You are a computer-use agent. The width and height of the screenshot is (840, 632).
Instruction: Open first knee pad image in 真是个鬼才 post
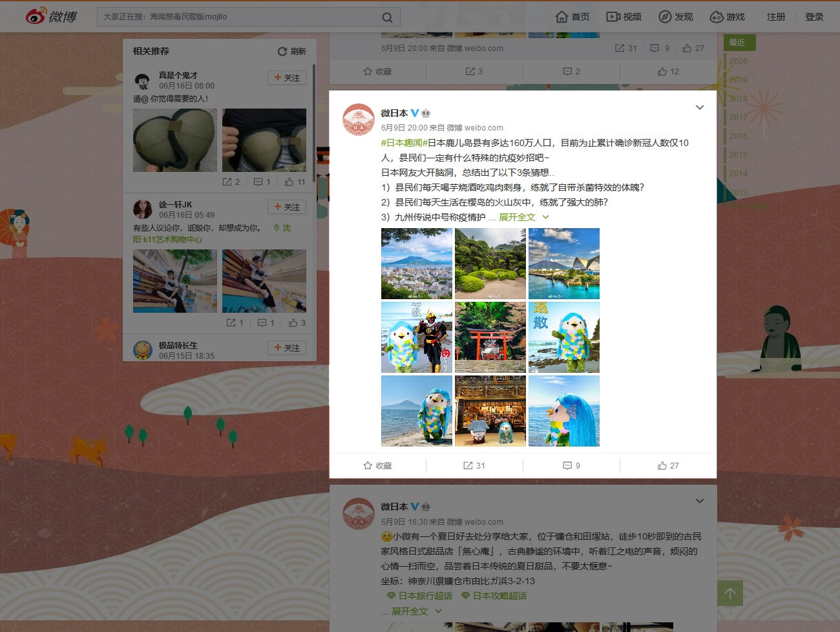tap(175, 140)
